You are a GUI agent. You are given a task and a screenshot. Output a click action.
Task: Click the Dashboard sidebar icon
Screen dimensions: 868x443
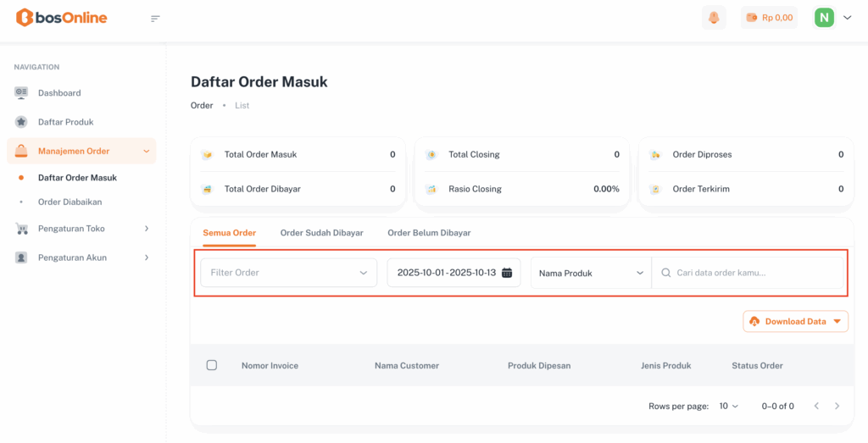pos(21,92)
